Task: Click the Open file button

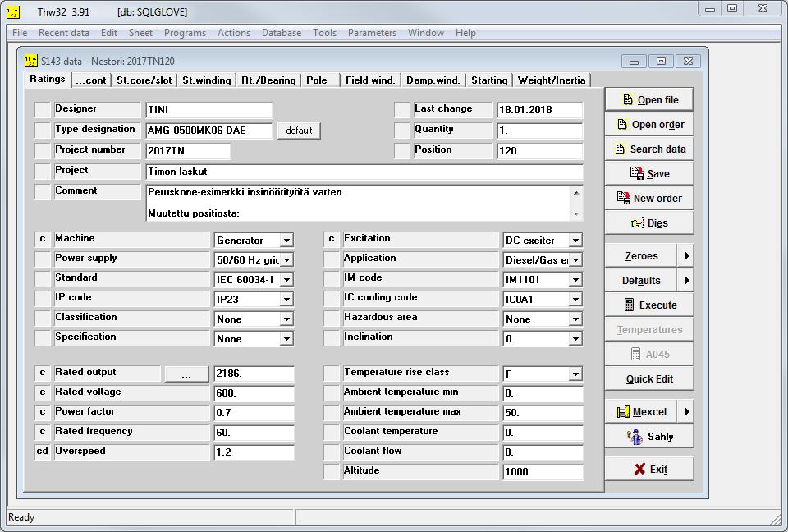Action: (x=649, y=99)
